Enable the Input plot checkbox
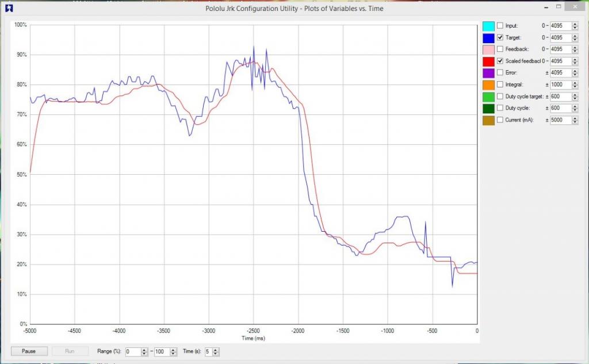 [500, 26]
